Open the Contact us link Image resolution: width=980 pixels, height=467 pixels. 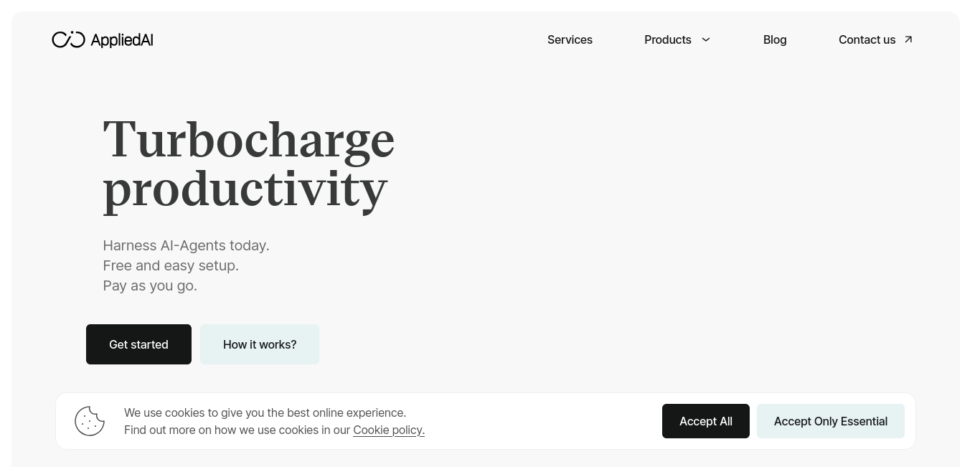(867, 39)
